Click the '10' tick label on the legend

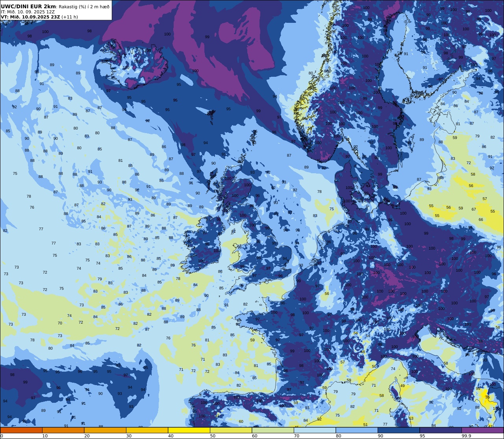pos(45,436)
